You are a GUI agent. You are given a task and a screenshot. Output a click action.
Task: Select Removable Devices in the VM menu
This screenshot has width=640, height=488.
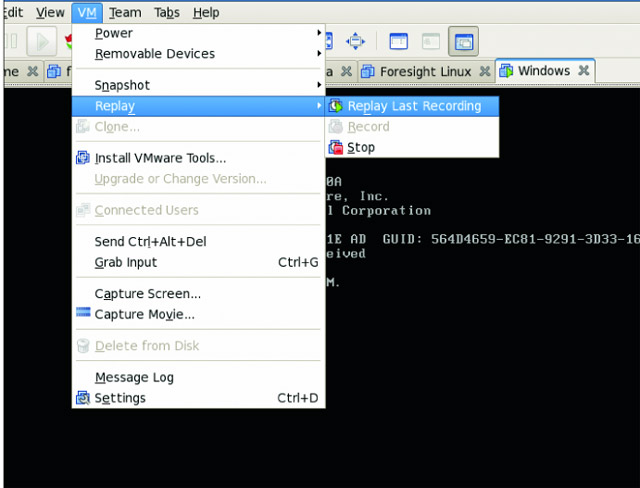pyautogui.click(x=198, y=54)
